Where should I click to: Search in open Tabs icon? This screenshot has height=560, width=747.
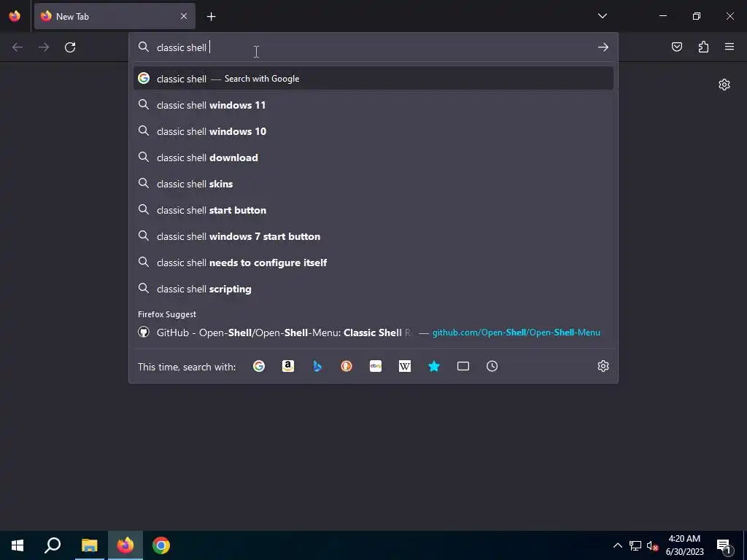tap(463, 366)
